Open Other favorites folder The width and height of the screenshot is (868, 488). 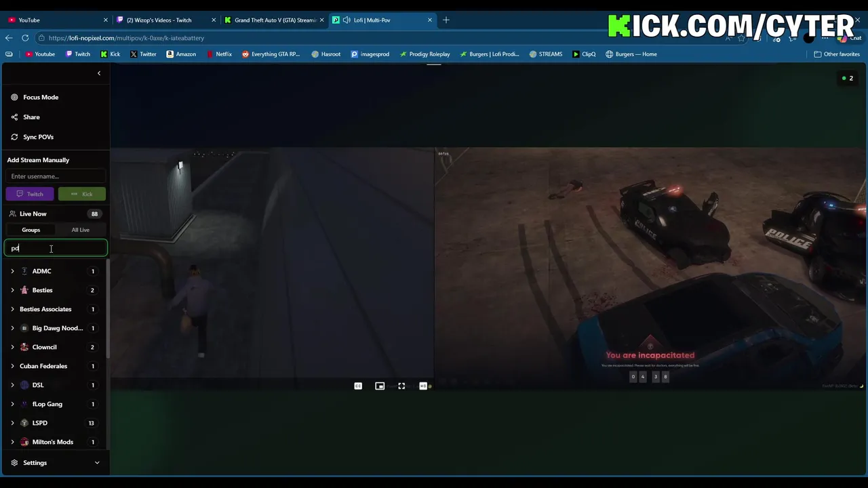(x=837, y=54)
